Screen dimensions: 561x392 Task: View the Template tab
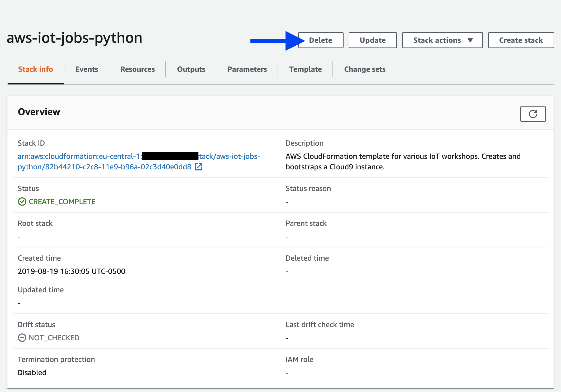[305, 69]
